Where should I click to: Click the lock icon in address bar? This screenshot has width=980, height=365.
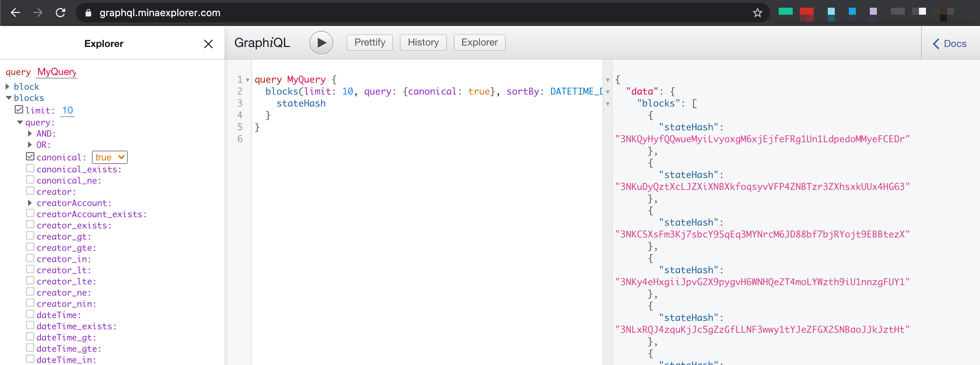tap(88, 13)
